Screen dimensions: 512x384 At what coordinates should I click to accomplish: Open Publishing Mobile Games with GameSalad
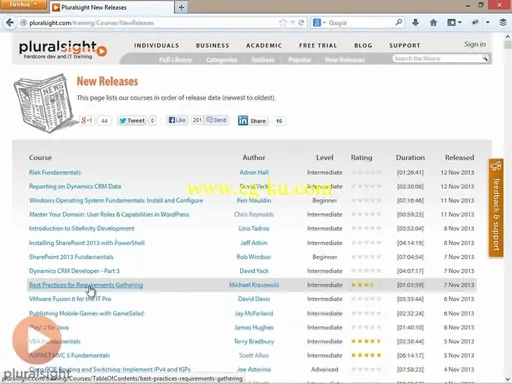click(86, 313)
